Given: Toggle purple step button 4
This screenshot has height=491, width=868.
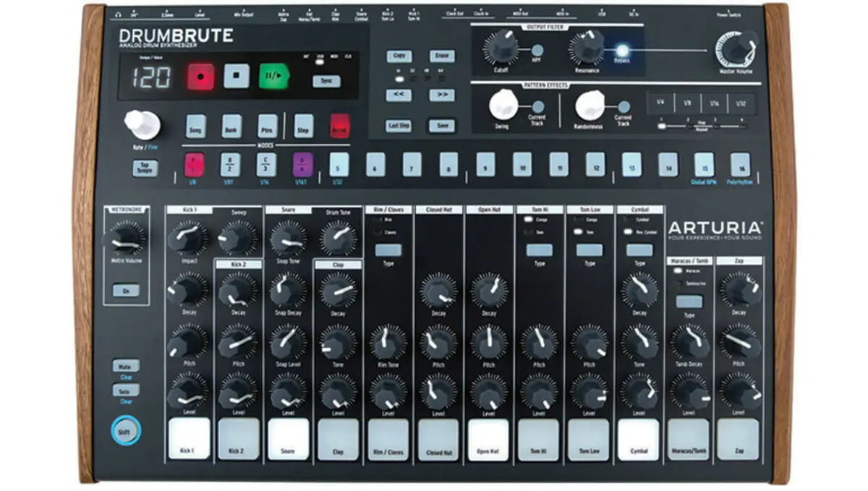Looking at the screenshot, I should click(303, 165).
